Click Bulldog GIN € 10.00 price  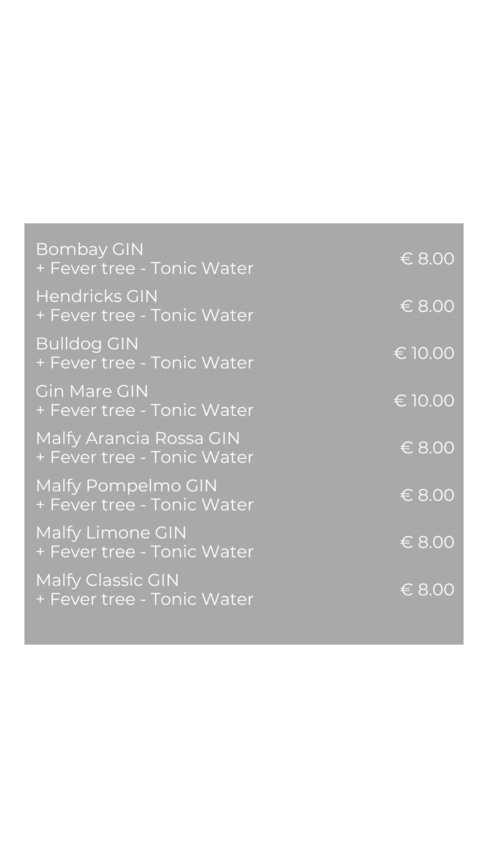click(x=424, y=353)
